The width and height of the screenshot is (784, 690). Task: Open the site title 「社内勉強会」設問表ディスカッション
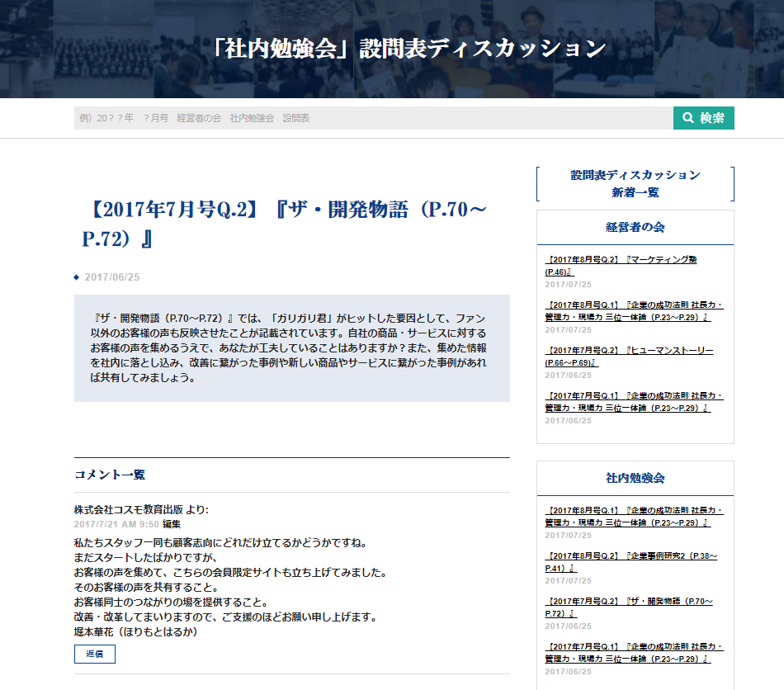click(410, 49)
